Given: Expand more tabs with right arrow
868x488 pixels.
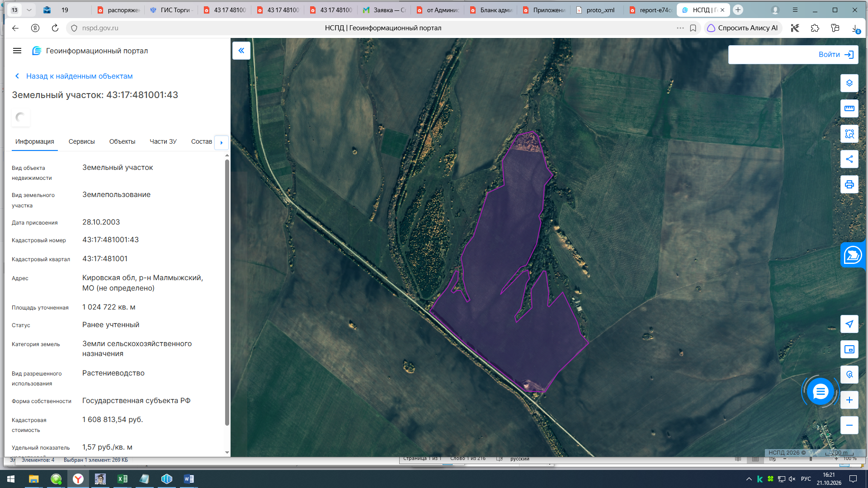Looking at the screenshot, I should (x=221, y=142).
